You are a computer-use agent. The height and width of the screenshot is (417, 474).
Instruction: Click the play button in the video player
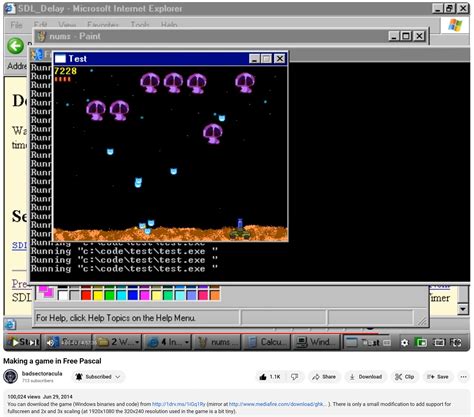coord(15,342)
